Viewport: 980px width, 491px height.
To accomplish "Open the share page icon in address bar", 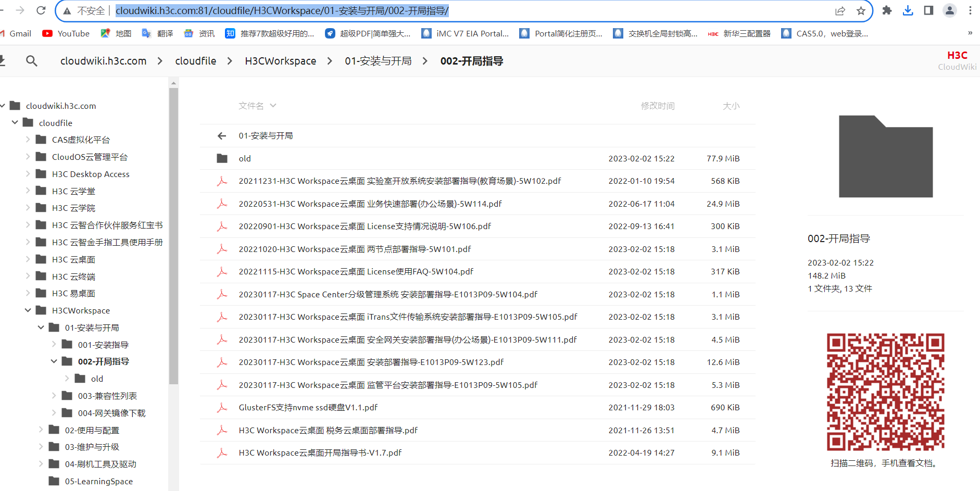I will click(x=840, y=11).
